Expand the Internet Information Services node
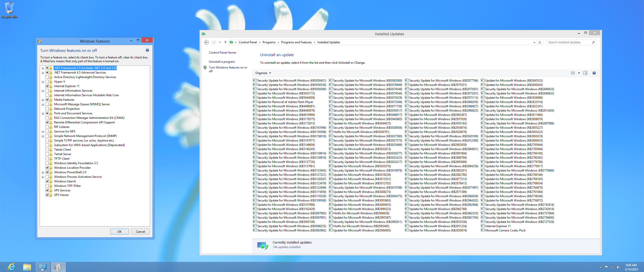Screen dimensions: 644x272 pyautogui.click(x=43, y=91)
